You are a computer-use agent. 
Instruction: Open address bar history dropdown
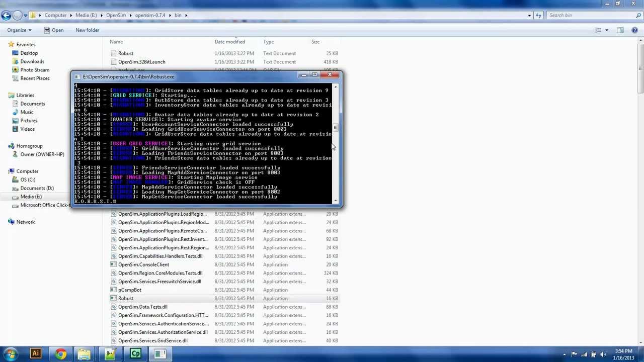529,16
